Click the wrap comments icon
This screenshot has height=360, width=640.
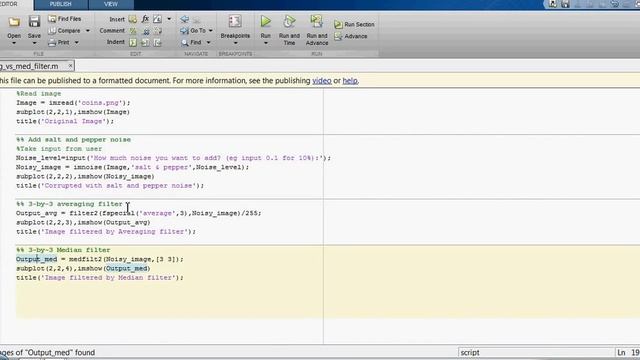coord(158,31)
